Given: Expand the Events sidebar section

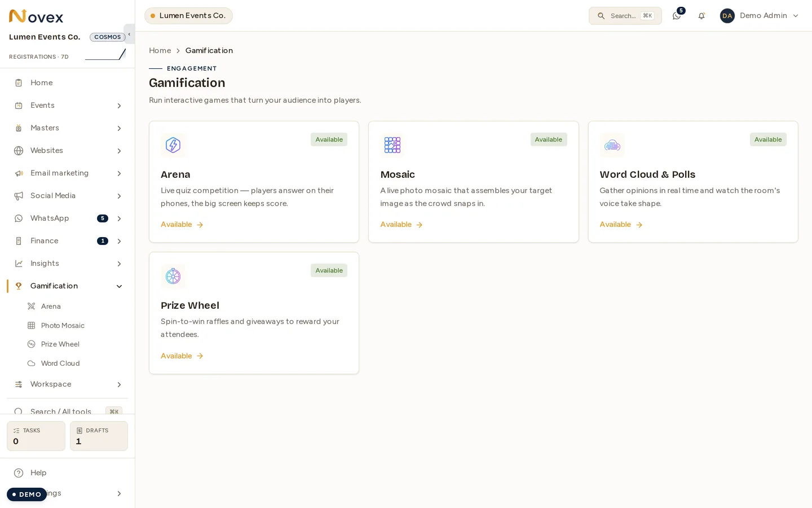Looking at the screenshot, I should click(x=119, y=106).
